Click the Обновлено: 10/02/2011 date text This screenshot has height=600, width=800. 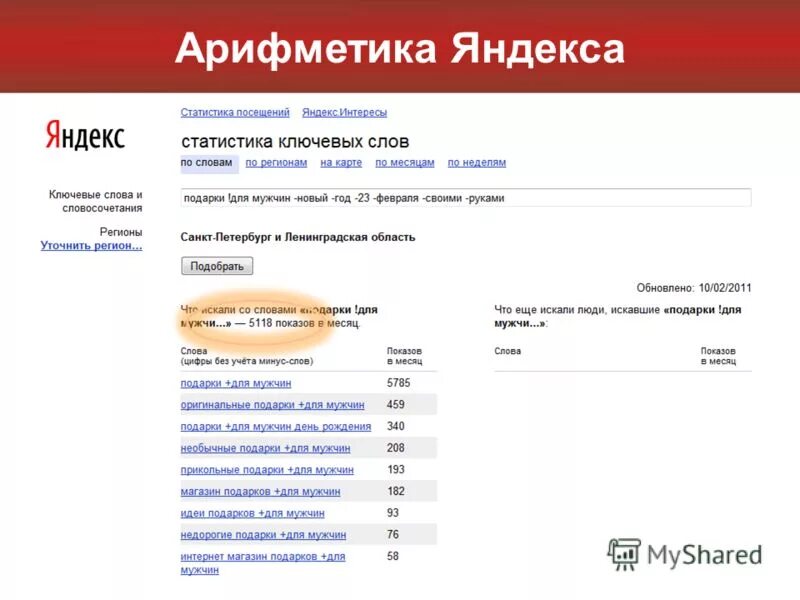click(x=694, y=288)
